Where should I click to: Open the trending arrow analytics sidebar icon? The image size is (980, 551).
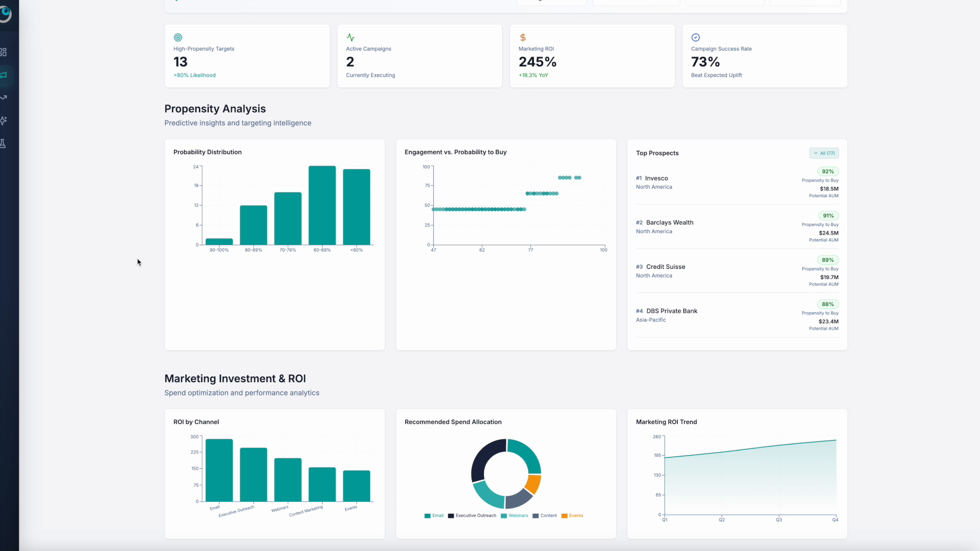tap(4, 97)
